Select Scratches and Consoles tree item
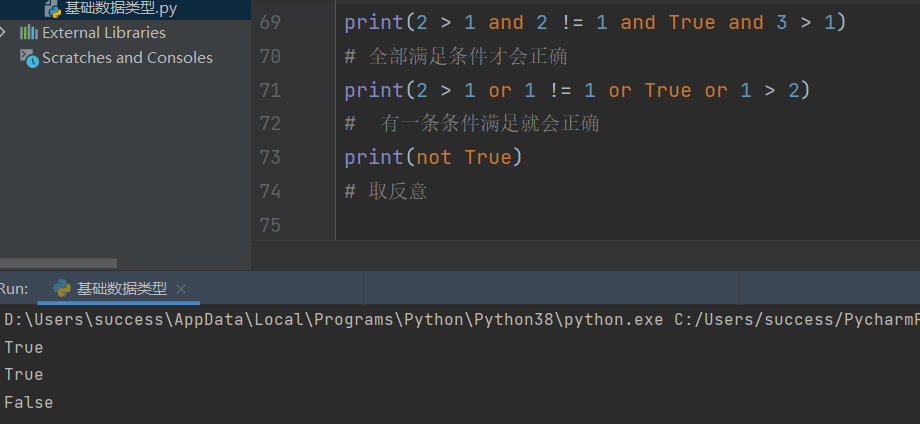 tap(127, 58)
